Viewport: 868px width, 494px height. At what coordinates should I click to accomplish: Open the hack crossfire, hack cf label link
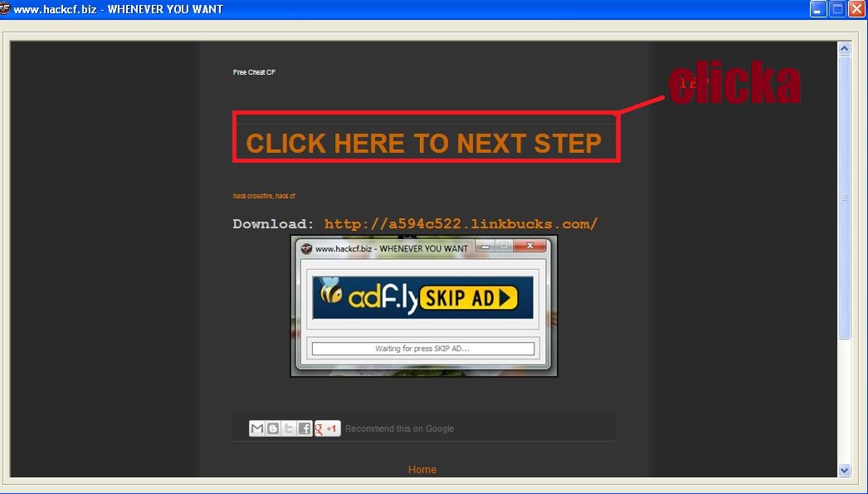264,196
